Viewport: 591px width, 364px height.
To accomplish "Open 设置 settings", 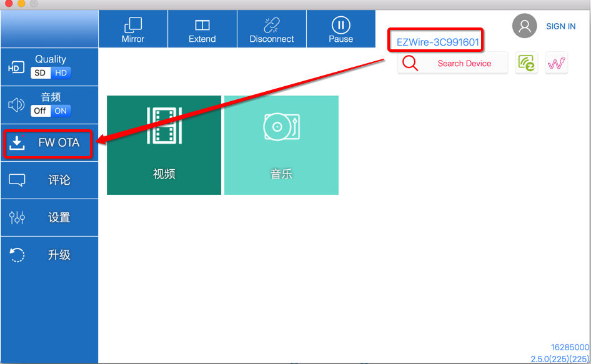I will click(x=49, y=218).
